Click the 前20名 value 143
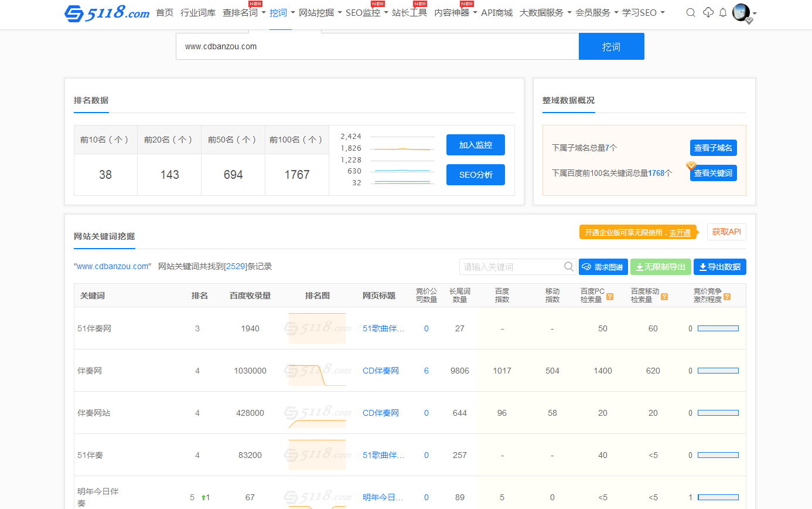812x509 pixels. coord(169,175)
